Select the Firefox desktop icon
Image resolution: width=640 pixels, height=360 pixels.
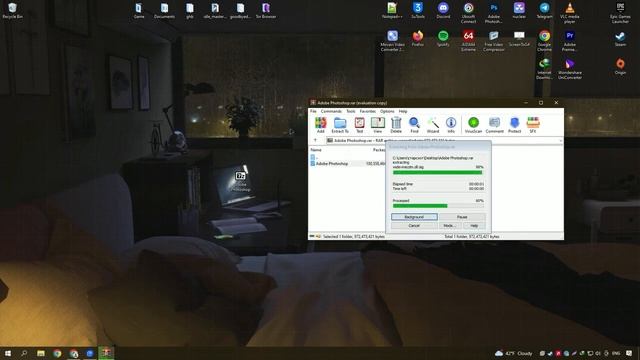point(418,38)
